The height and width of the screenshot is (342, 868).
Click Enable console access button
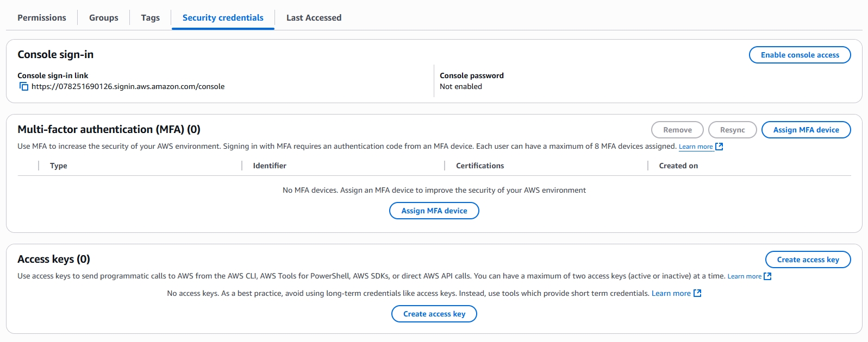coord(800,55)
